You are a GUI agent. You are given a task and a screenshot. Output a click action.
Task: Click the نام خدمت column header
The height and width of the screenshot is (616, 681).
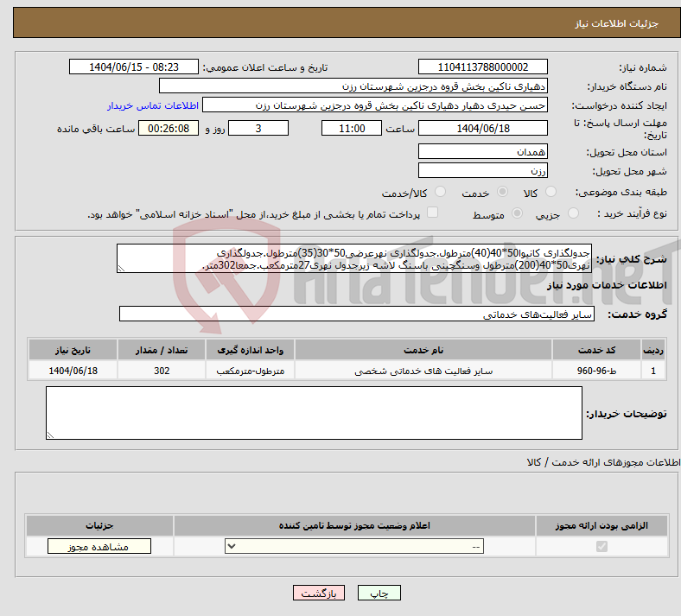pyautogui.click(x=423, y=350)
